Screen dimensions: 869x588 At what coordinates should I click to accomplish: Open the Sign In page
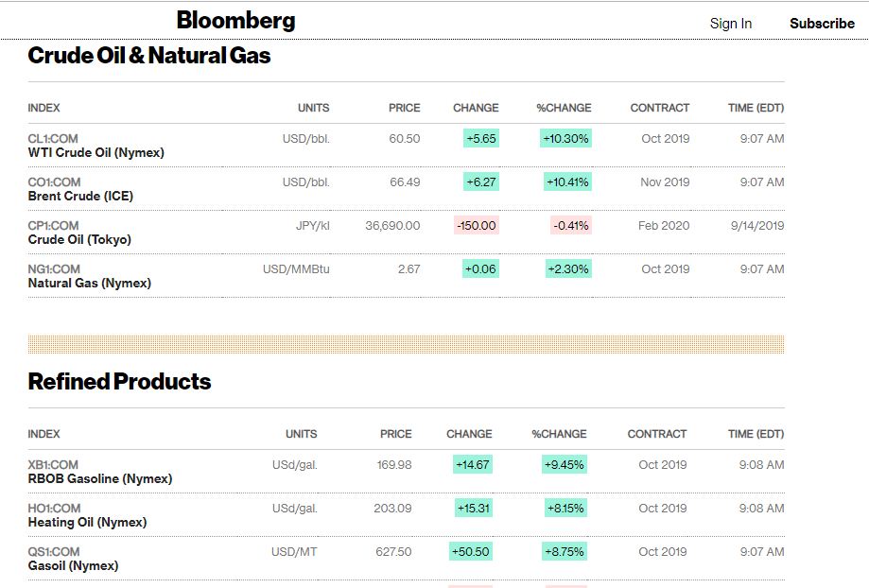point(730,24)
